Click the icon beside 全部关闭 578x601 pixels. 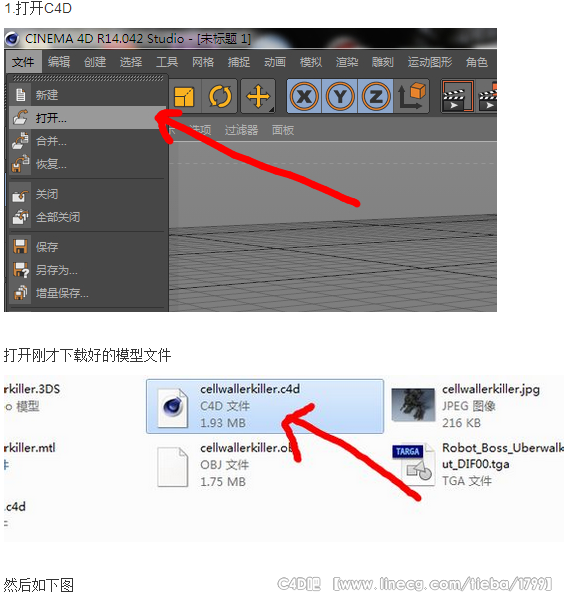click(20, 217)
